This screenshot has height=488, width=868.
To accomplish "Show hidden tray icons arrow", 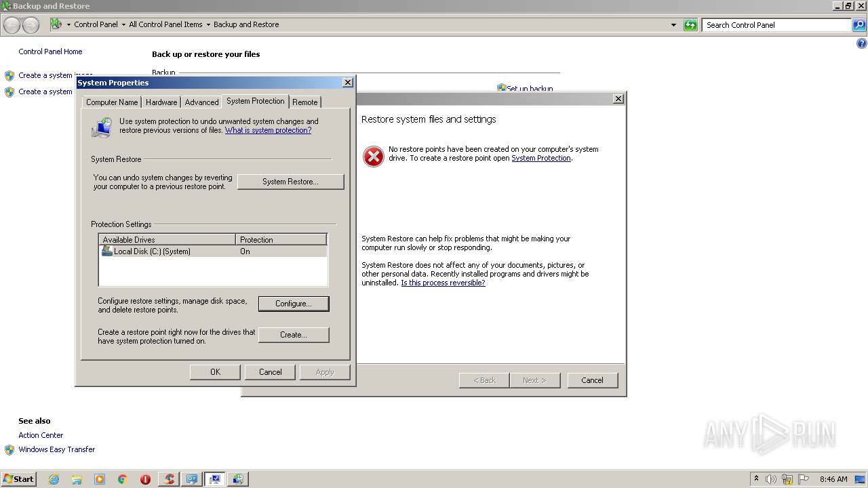I will [x=756, y=479].
